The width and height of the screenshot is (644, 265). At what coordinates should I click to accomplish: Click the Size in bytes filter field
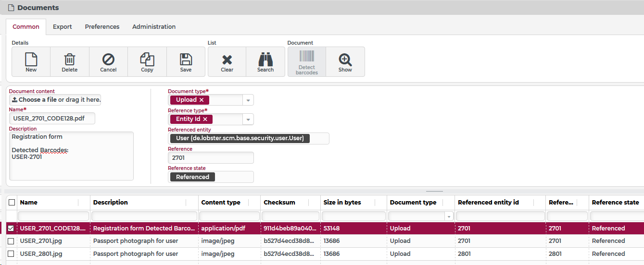click(x=354, y=217)
